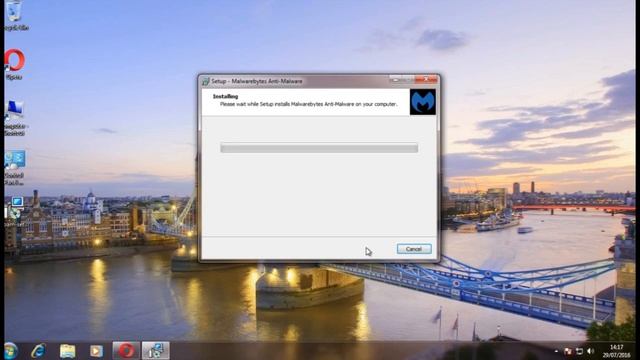The width and height of the screenshot is (640, 360).
Task: Select the Opera desktop shortcut
Action: (x=15, y=64)
